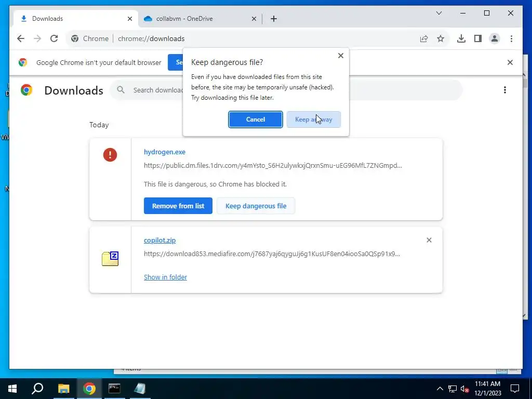This screenshot has height=399, width=532.
Task: Close the Keep dangerous file dialog
Action: [x=341, y=56]
